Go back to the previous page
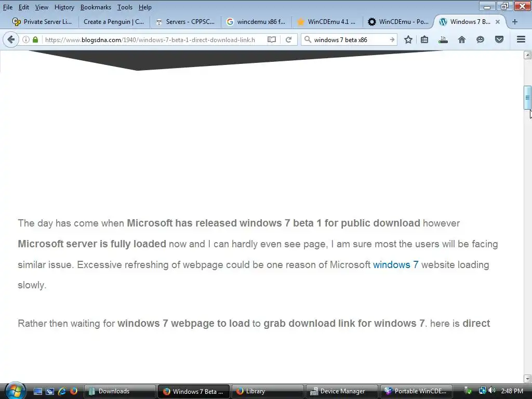This screenshot has height=399, width=532. 11,39
